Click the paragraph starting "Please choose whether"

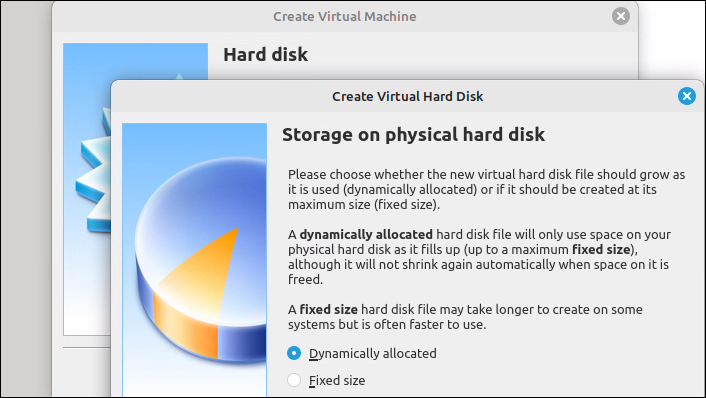pyautogui.click(x=486, y=190)
